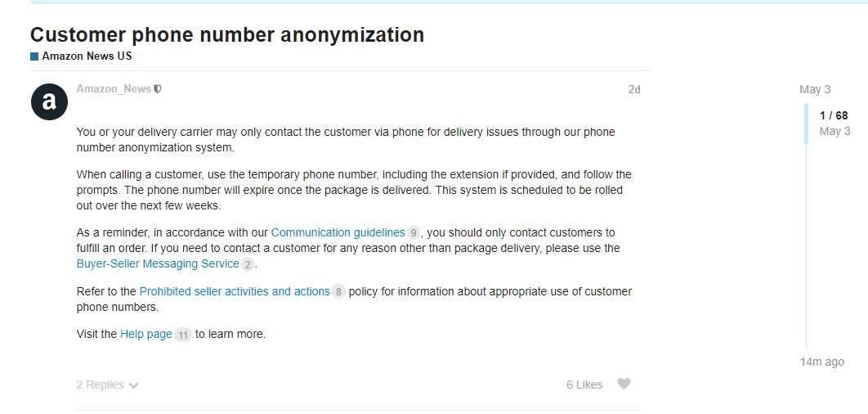Open the Amazon_News user profile name
Screen dimensions: 868x414
point(114,88)
